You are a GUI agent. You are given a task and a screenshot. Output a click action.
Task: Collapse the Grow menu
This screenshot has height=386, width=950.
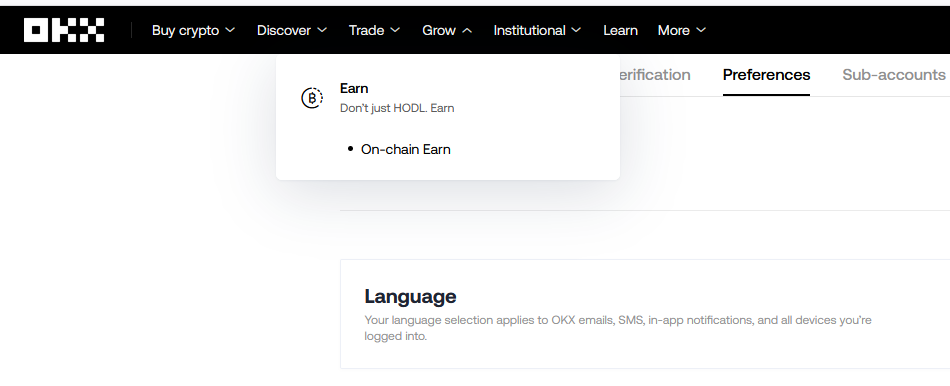[x=447, y=30]
